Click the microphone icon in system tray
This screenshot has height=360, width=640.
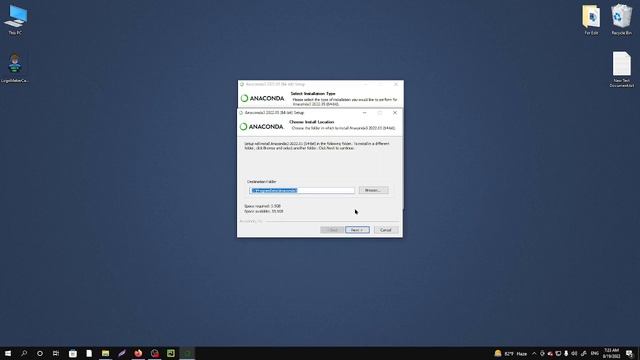coord(566,353)
